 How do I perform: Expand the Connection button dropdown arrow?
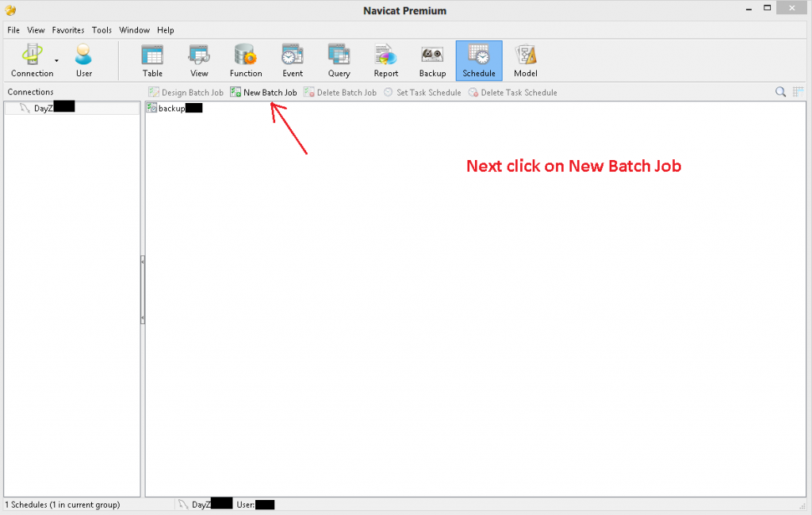point(56,61)
